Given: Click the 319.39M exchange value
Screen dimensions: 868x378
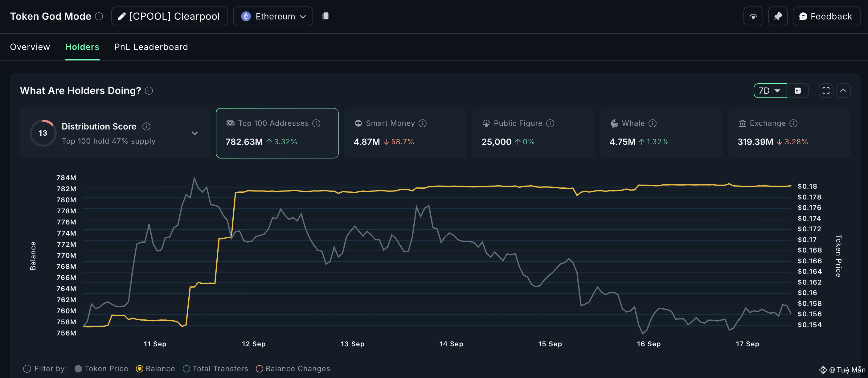Looking at the screenshot, I should coord(755,142).
